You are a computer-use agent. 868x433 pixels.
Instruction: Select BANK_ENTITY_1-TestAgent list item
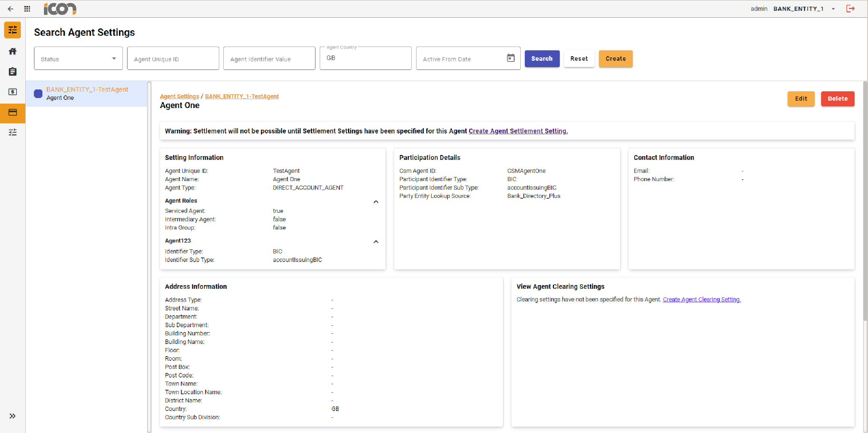click(x=87, y=94)
